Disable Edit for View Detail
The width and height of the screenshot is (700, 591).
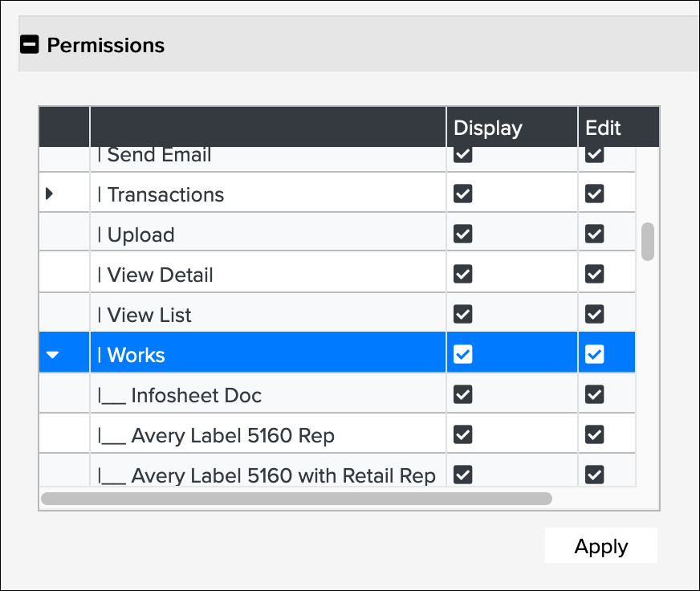point(594,274)
